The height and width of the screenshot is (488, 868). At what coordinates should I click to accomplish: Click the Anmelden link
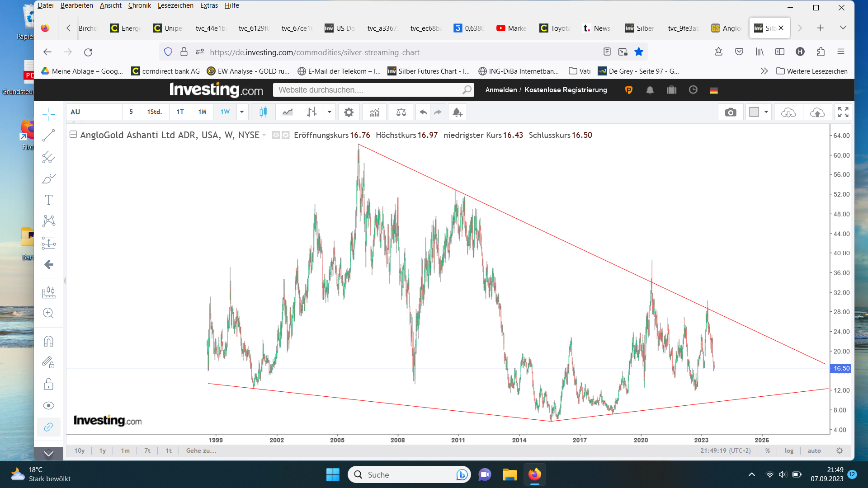pyautogui.click(x=501, y=90)
